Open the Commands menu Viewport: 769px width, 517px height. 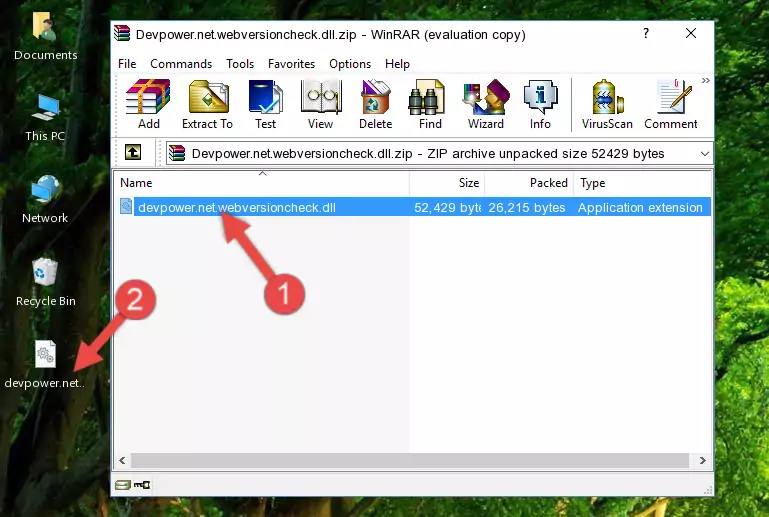coord(181,64)
